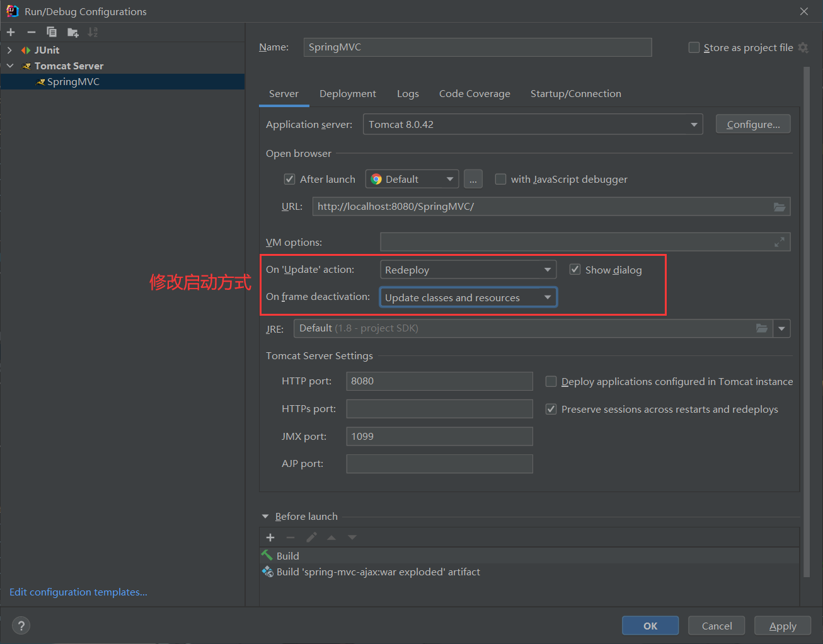Screen dimensions: 823x644
Task: Click the JMX port field
Action: (x=439, y=436)
